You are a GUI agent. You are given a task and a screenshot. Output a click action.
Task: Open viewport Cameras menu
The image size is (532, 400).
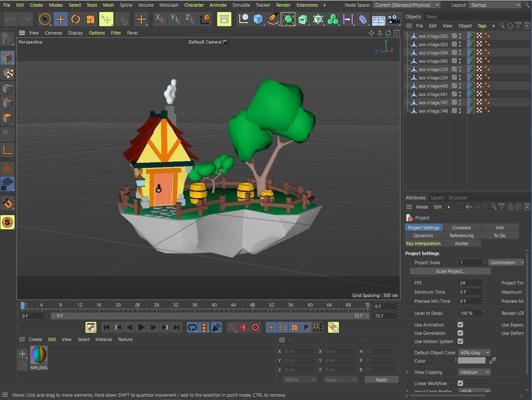point(54,33)
